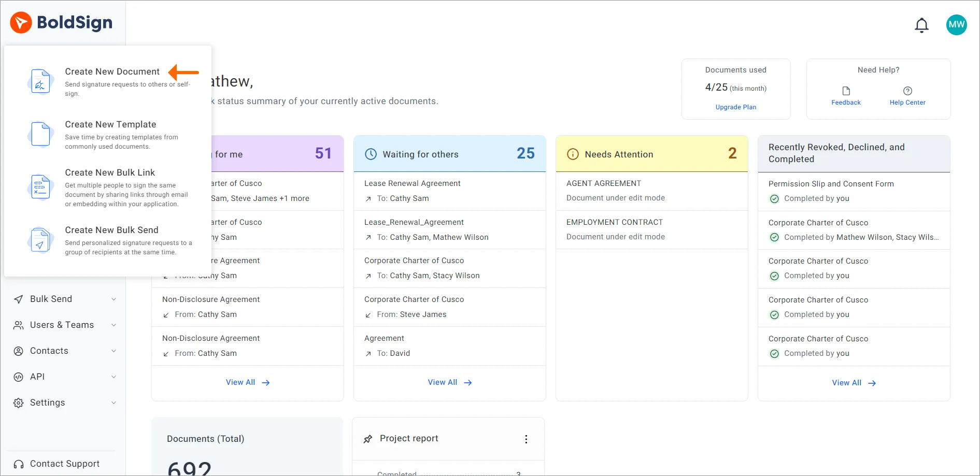Click the Help Center question icon

click(x=907, y=91)
